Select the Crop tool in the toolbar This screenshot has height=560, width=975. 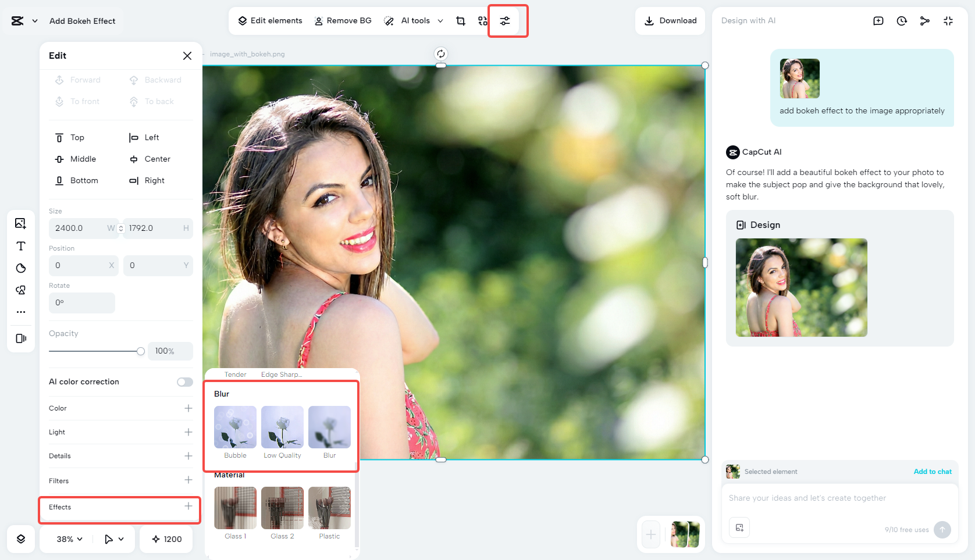point(460,20)
